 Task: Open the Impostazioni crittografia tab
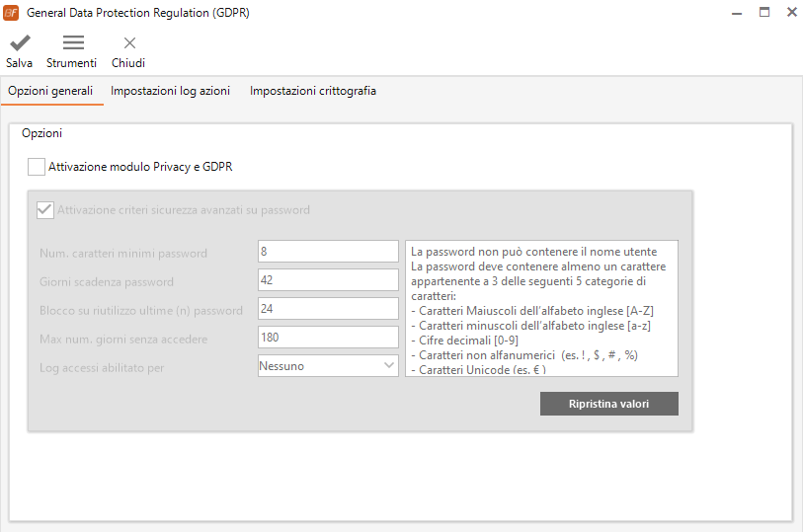click(313, 91)
